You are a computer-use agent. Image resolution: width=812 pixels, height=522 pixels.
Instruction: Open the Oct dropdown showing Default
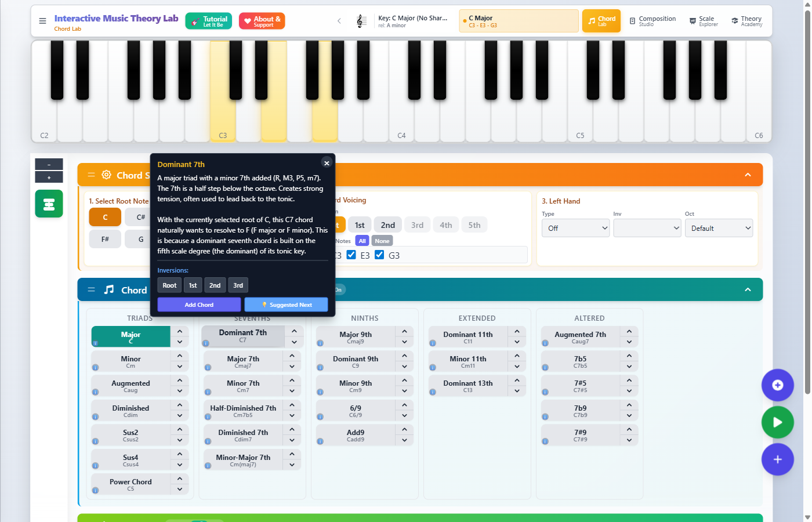point(719,228)
